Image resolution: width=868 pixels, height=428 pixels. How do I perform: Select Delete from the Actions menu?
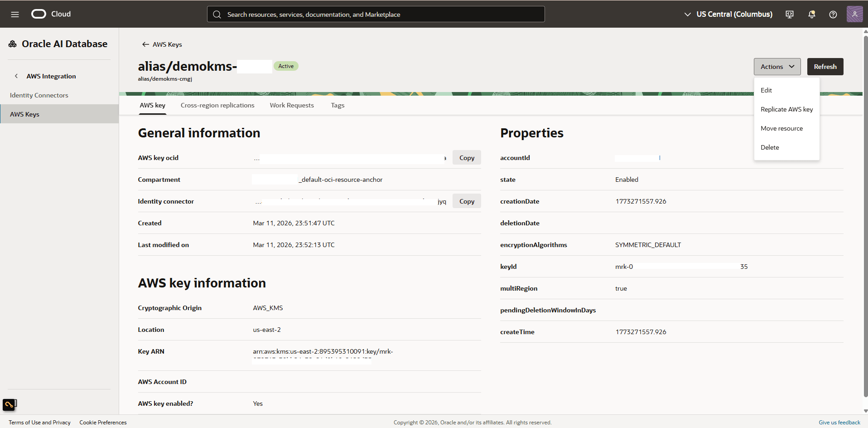coord(770,147)
